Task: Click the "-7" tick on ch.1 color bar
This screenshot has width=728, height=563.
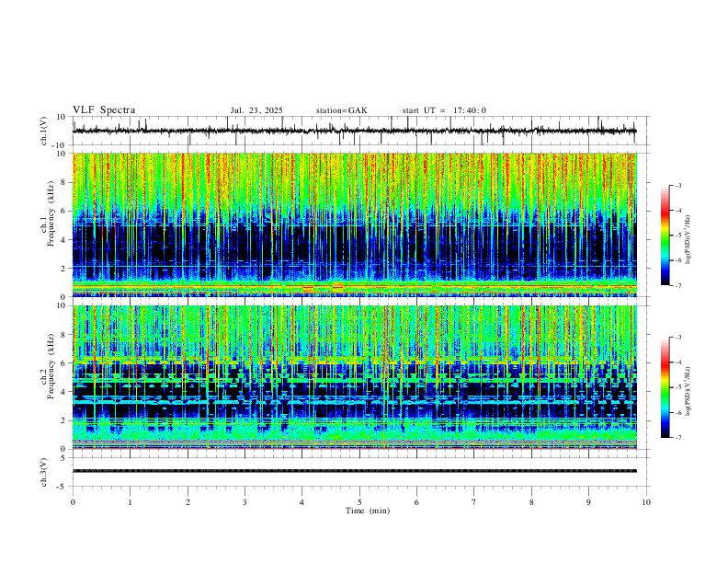Action: (x=677, y=286)
